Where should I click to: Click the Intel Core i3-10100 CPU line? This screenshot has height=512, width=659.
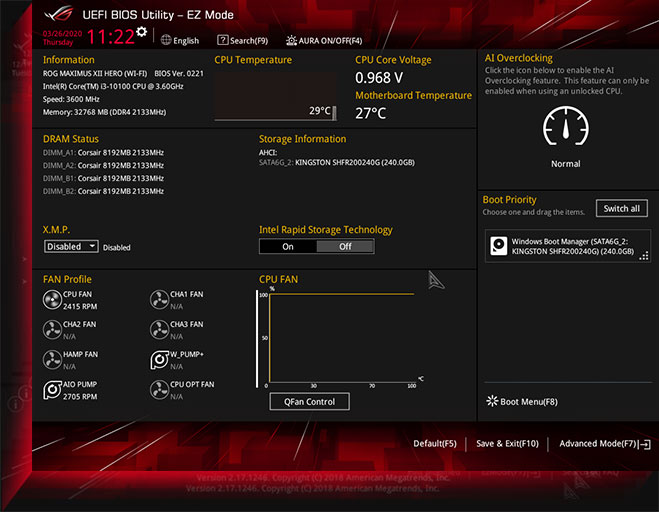[113, 86]
